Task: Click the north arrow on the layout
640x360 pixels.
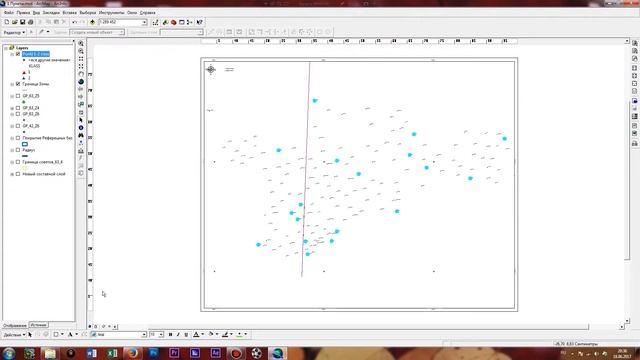Action: click(211, 69)
